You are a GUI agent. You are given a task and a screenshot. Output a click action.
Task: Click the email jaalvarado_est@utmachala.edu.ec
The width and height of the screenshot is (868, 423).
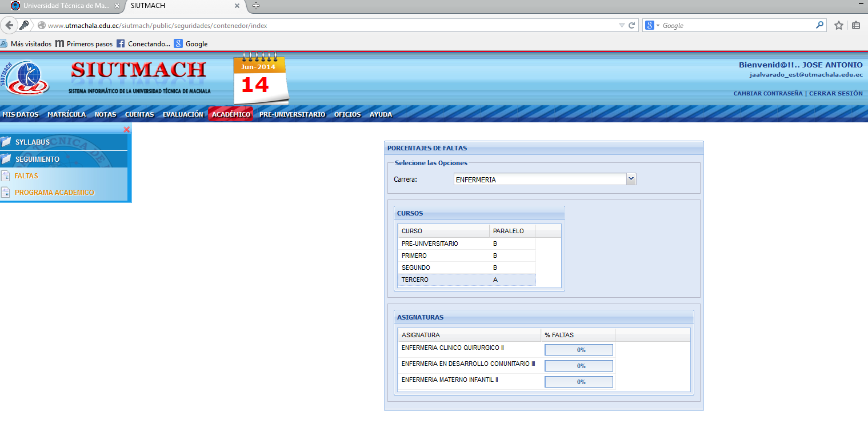[806, 74]
